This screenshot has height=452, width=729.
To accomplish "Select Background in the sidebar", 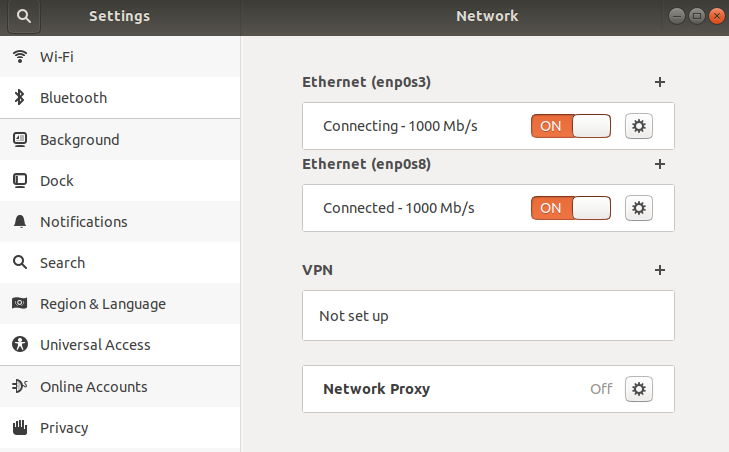I will point(79,140).
